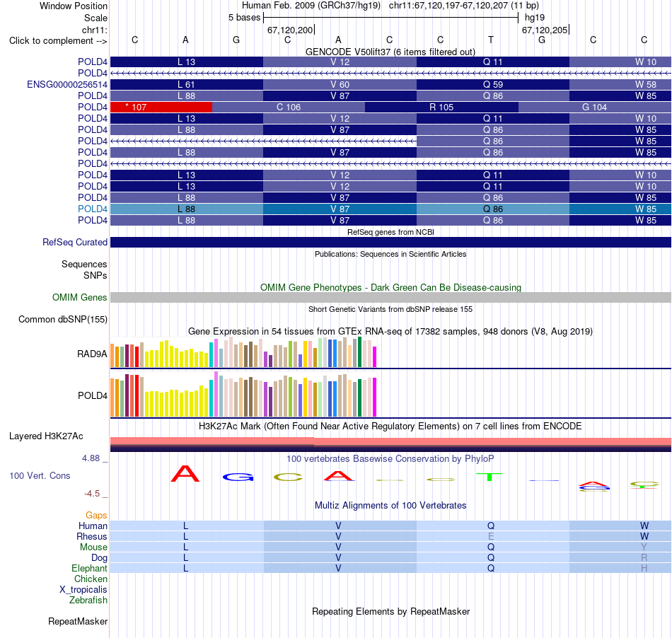This screenshot has width=672, height=638.
Task: Click the 'Y' residue in the Mouse row
Action: (x=644, y=547)
